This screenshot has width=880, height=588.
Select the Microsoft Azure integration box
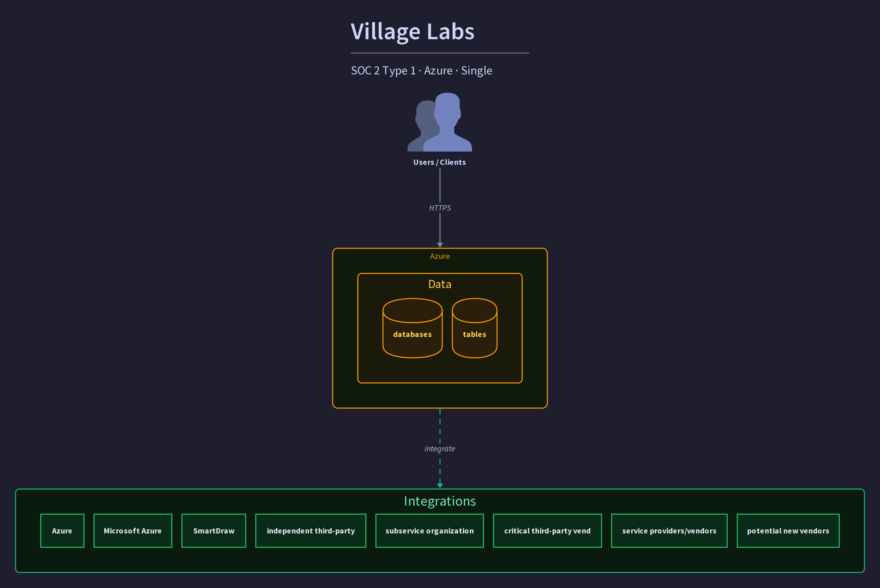133,531
